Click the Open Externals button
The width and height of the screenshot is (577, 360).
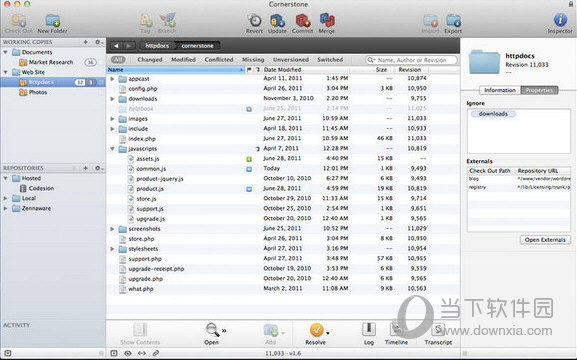[545, 240]
